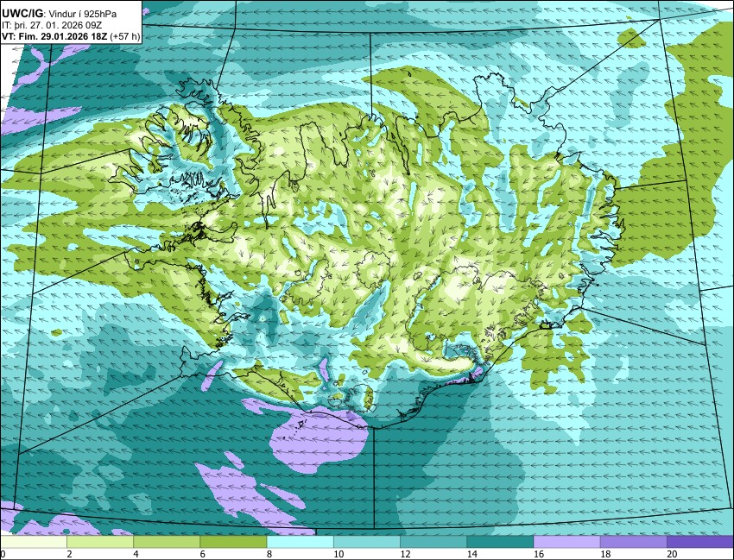Screen dimensions: 734x560
Task: Click the bold UWC/IG source label
Action: pyautogui.click(x=22, y=14)
